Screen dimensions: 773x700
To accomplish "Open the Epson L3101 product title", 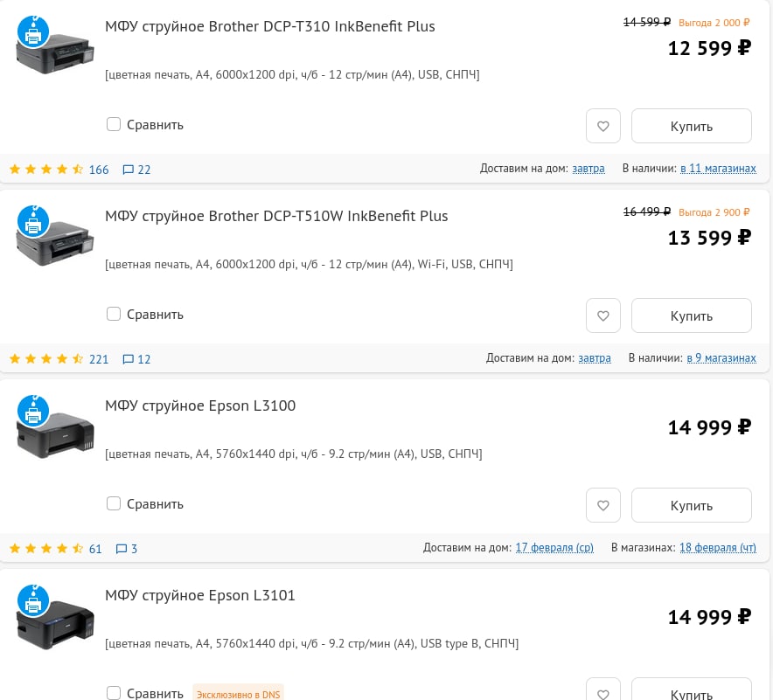I will tap(200, 596).
